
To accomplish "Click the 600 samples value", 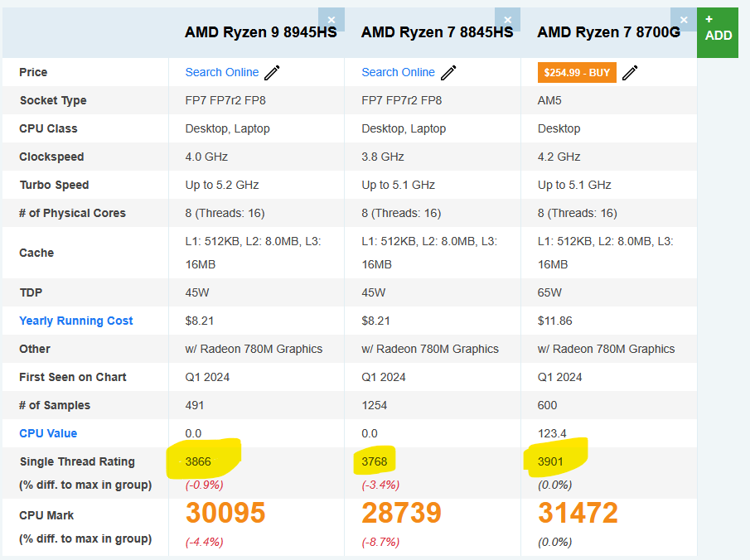I will (547, 406).
